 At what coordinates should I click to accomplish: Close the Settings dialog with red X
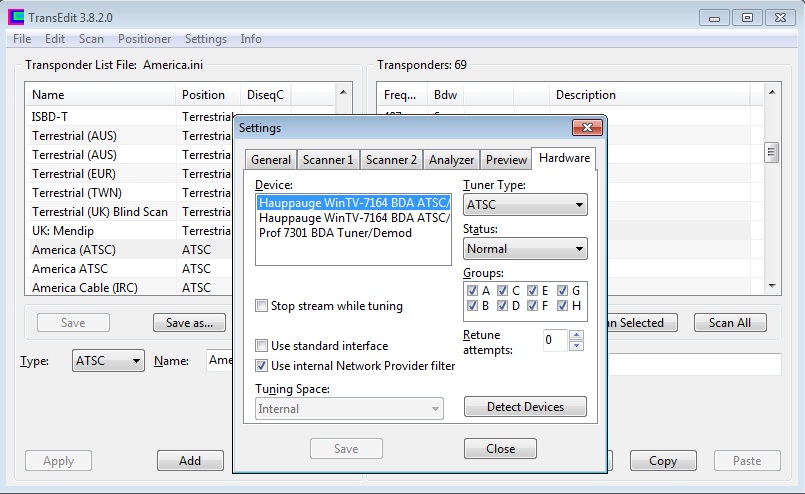click(x=586, y=128)
